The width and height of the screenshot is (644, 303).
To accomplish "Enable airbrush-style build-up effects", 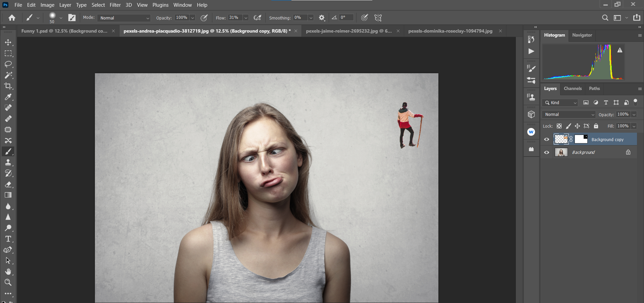I will 258,18.
